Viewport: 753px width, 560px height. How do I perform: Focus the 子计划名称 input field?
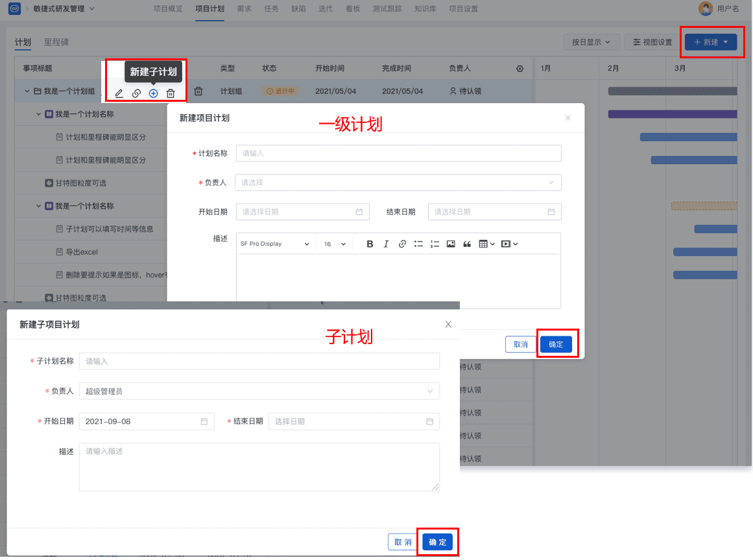(259, 361)
